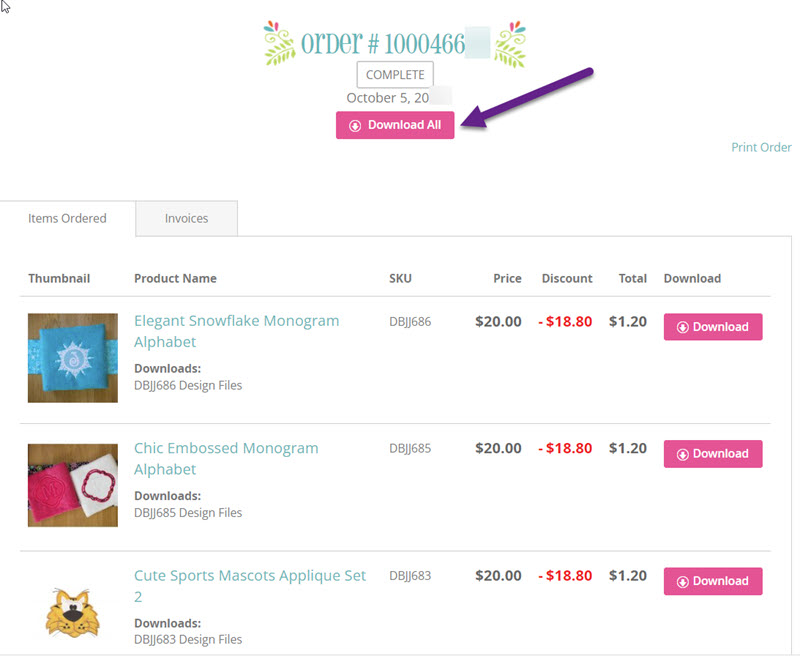Download the Chic Embossed Monogram Alphabet files
Image resolution: width=800 pixels, height=659 pixels.
click(713, 453)
